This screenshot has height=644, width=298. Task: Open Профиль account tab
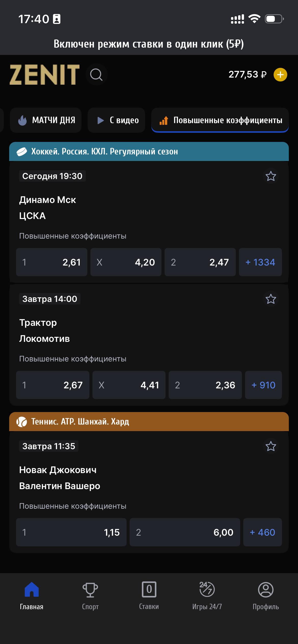[266, 596]
